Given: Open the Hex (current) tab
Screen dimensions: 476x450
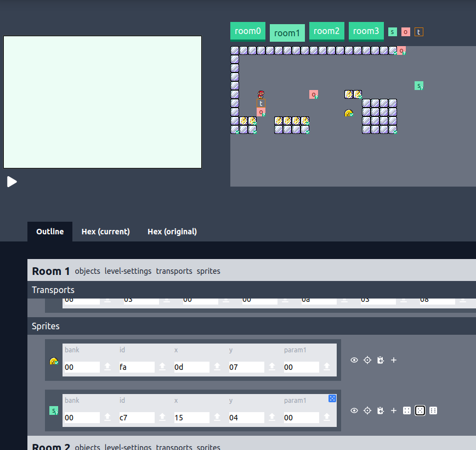Looking at the screenshot, I should [x=106, y=232].
